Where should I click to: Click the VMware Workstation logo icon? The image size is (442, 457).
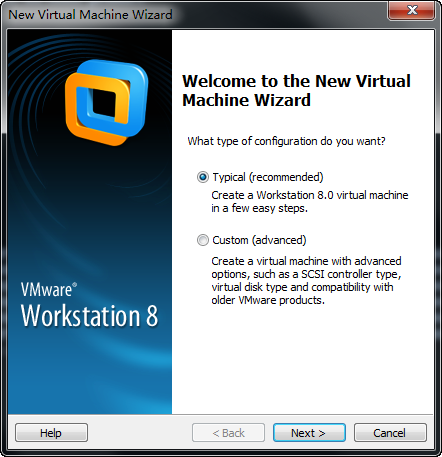point(106,102)
